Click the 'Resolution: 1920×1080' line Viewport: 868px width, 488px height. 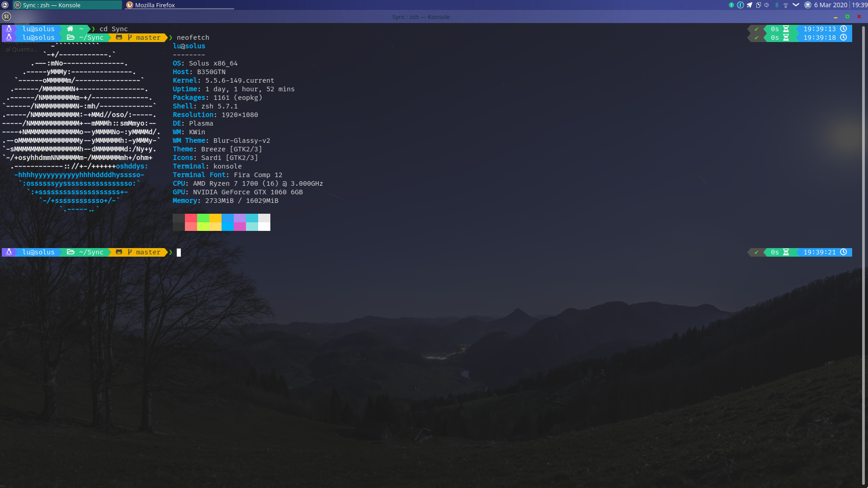pyautogui.click(x=215, y=115)
